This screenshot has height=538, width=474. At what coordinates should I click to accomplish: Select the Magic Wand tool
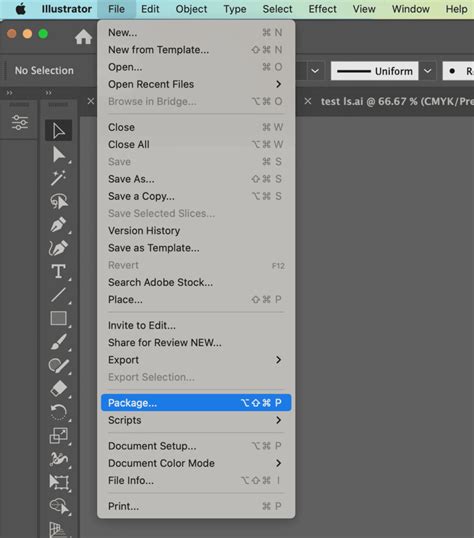click(58, 178)
